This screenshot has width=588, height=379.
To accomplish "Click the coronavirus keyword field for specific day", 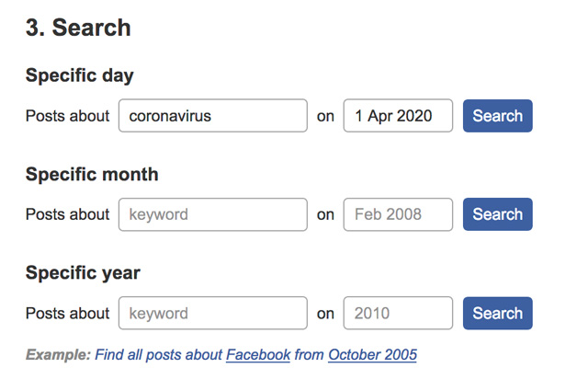I will tap(212, 116).
